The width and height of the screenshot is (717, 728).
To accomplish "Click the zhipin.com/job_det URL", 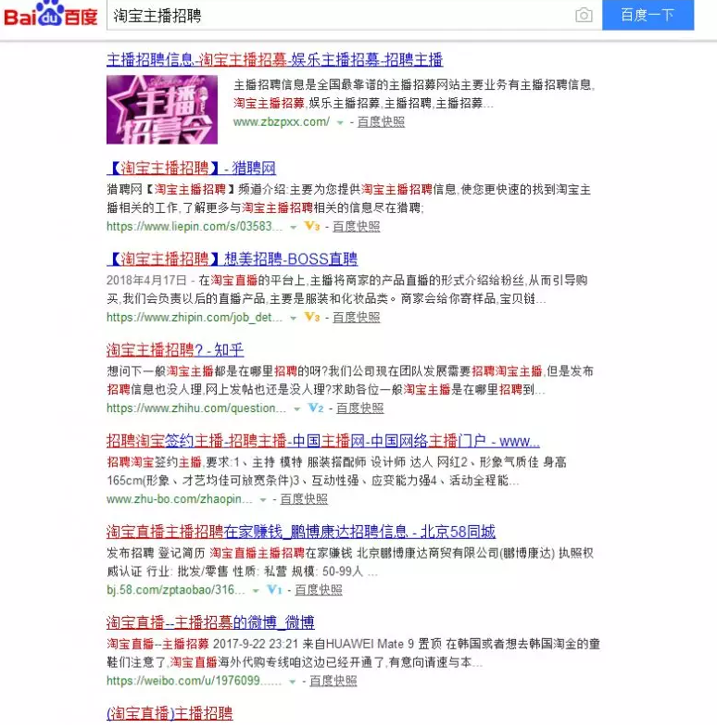I will click(195, 318).
